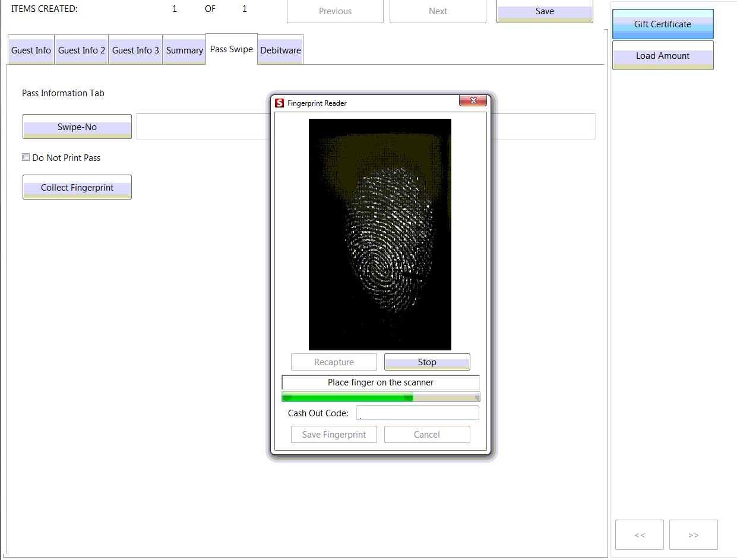The image size is (737, 560).
Task: Switch to the Debitware tab
Action: pos(280,50)
